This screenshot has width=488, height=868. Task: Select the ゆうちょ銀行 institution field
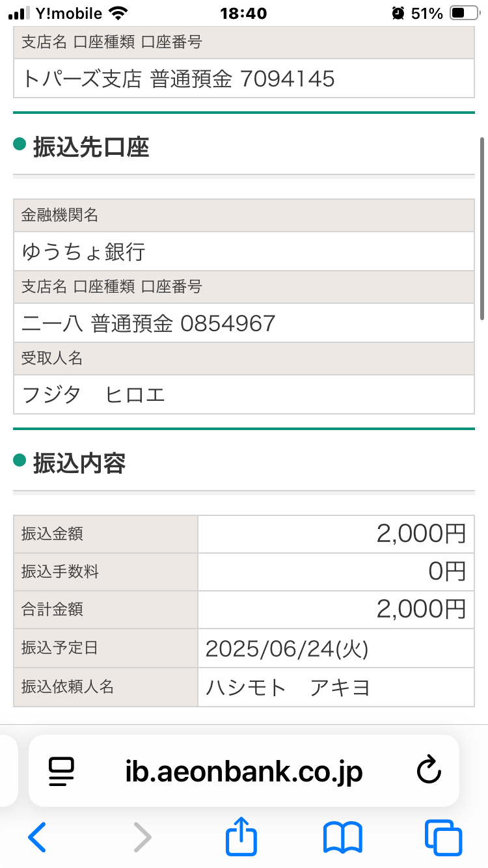244,251
